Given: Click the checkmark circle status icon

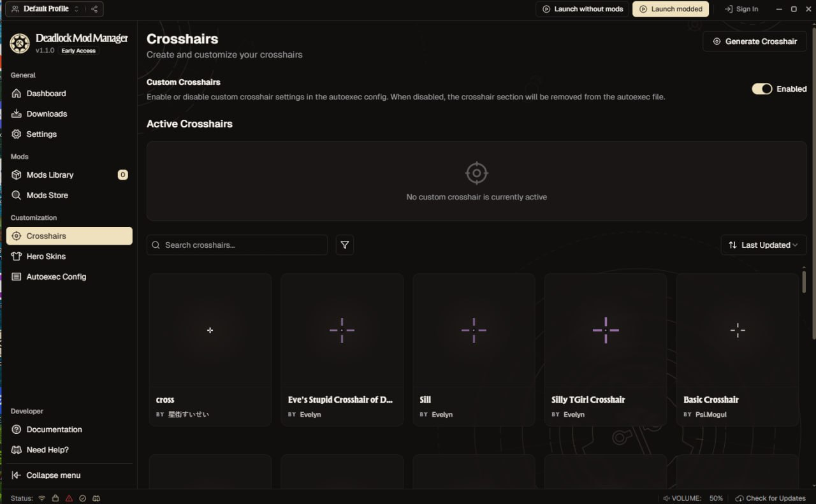Looking at the screenshot, I should coord(82,498).
